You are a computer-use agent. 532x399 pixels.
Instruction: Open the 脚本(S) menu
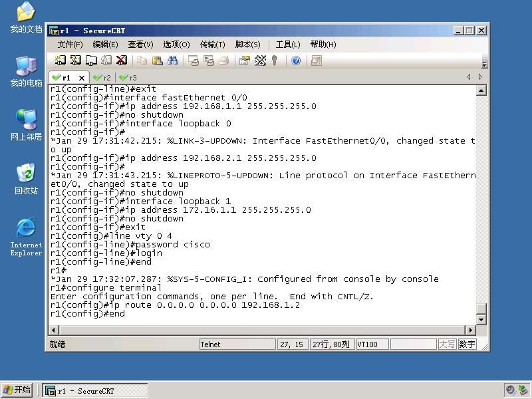(247, 45)
